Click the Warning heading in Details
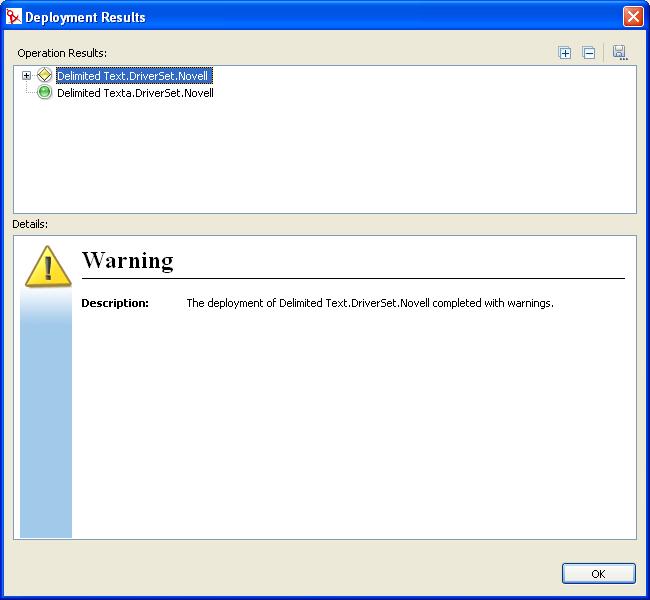Screen dimensions: 650x600 coord(128,260)
